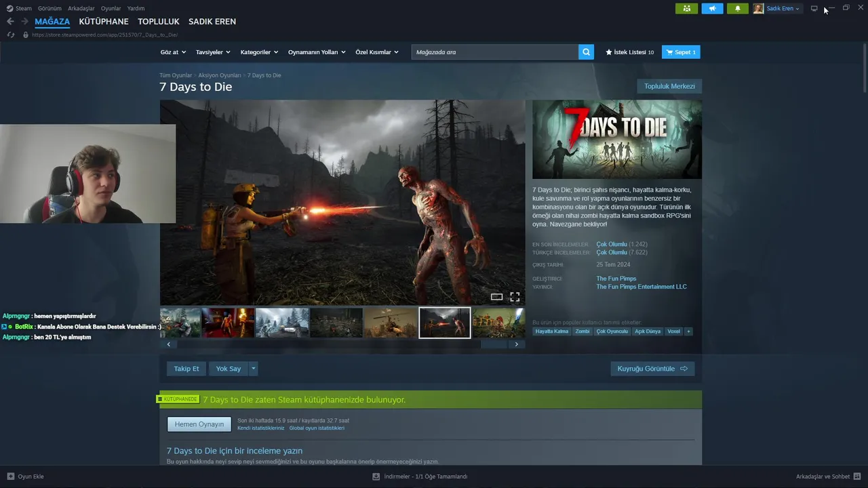The height and width of the screenshot is (488, 868).
Task: Click the Oyun Ekle plus icon
Action: (11, 476)
